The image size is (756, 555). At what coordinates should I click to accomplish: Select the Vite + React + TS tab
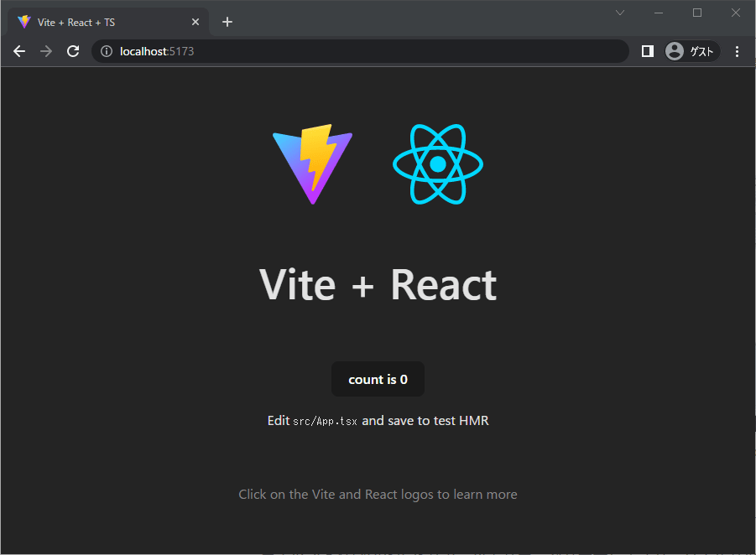point(101,21)
